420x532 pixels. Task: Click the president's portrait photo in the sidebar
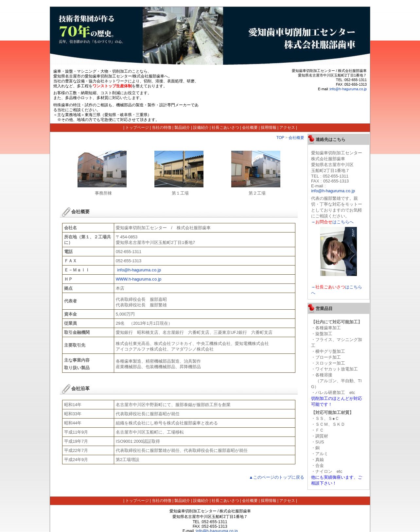pyautogui.click(x=339, y=251)
